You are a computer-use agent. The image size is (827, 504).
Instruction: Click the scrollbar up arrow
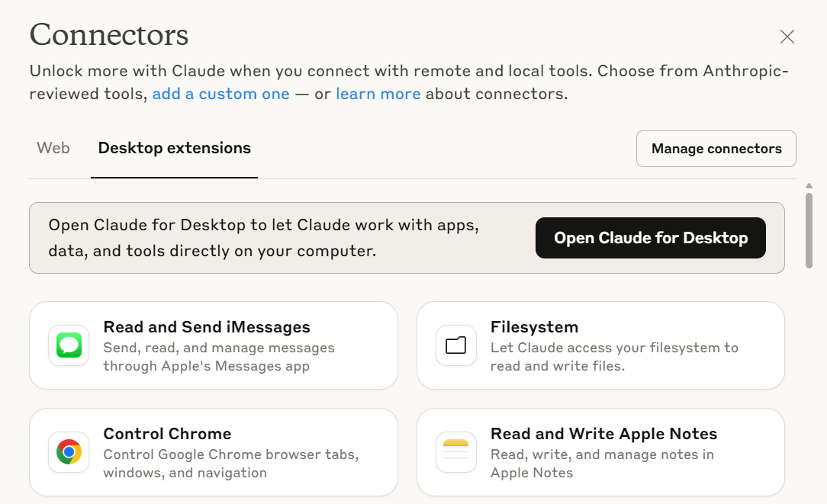pyautogui.click(x=809, y=186)
